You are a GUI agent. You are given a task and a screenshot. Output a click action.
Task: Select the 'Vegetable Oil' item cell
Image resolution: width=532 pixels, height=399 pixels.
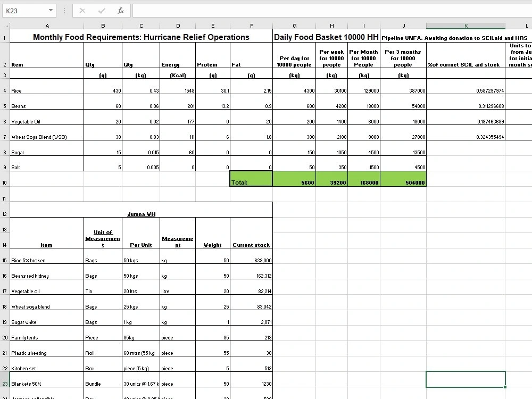pos(47,118)
